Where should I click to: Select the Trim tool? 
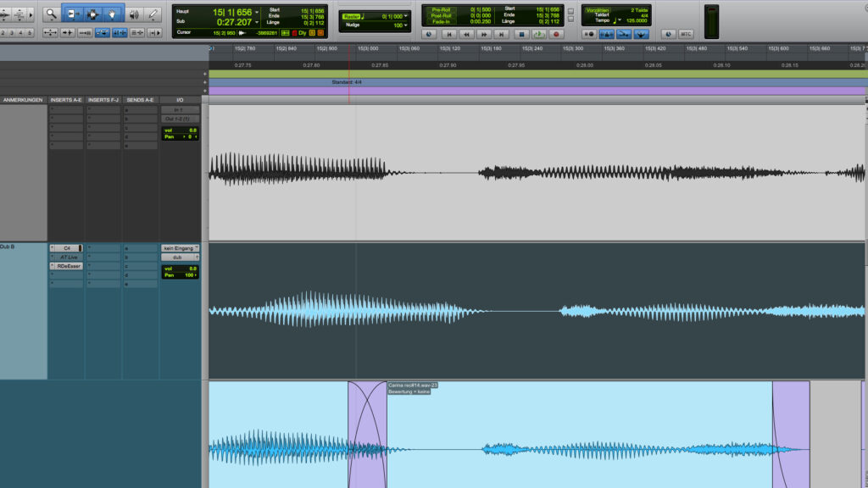tap(72, 14)
